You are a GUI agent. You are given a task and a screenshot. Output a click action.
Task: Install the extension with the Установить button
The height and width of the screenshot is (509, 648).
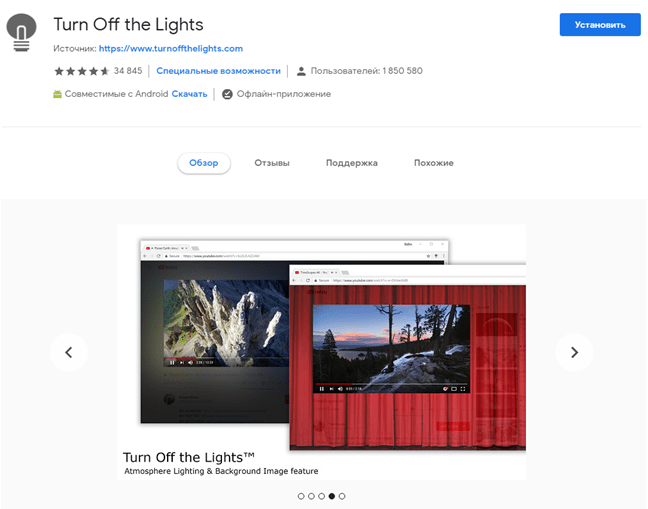(x=600, y=25)
